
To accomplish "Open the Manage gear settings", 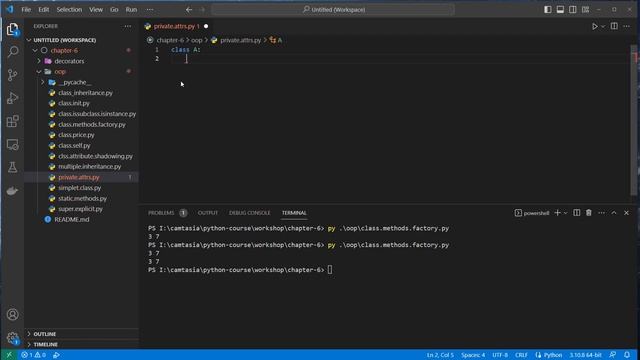I will tap(13, 338).
